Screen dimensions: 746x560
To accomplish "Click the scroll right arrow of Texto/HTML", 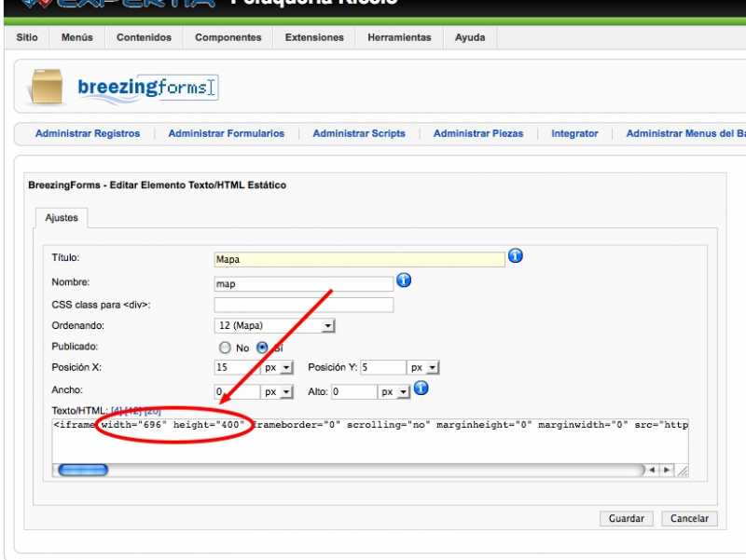I will (667, 471).
